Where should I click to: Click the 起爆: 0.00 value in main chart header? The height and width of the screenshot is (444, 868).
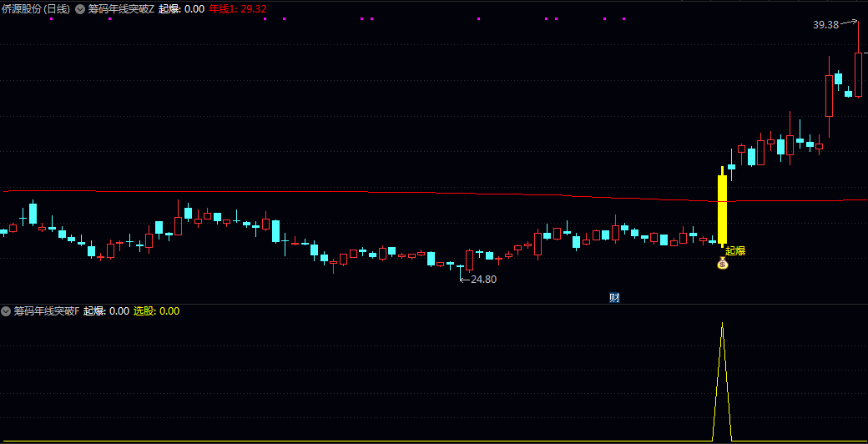181,9
